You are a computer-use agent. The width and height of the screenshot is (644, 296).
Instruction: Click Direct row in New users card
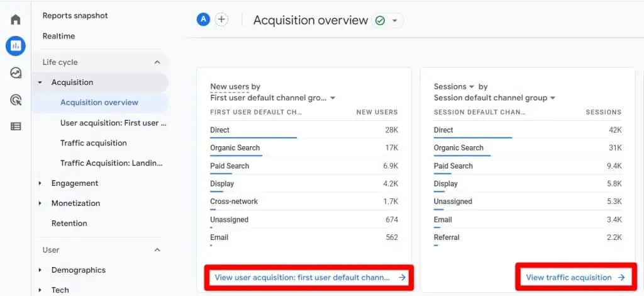tap(304, 130)
